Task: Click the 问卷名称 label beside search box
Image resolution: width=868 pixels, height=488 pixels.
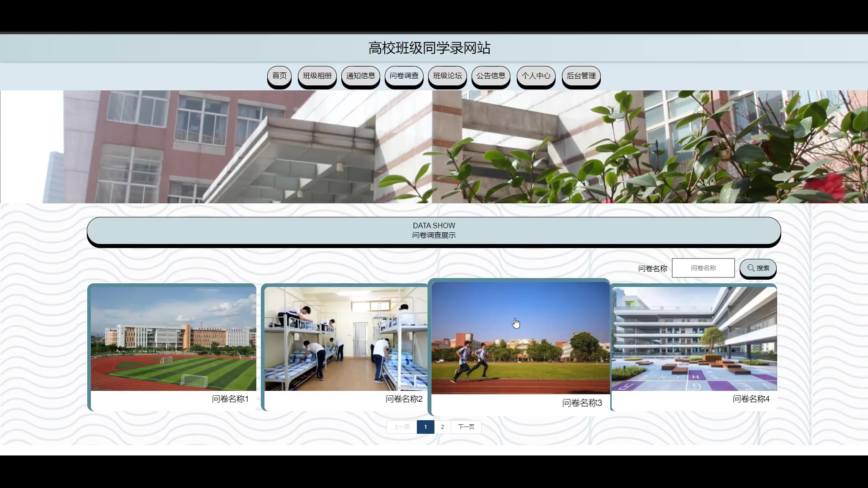Action: coord(653,268)
